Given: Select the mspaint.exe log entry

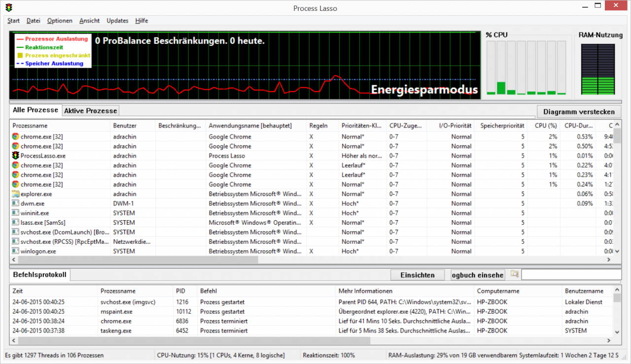Looking at the screenshot, I should 312,311.
